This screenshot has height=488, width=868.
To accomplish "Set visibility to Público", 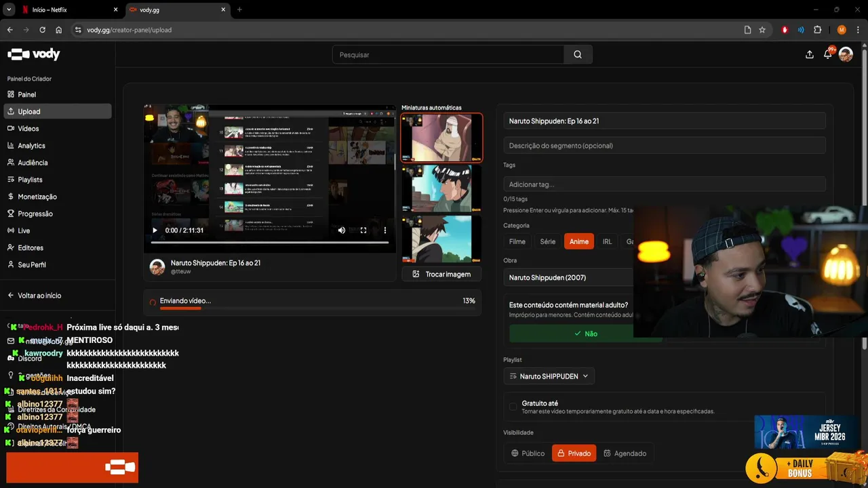I will tap(528, 453).
